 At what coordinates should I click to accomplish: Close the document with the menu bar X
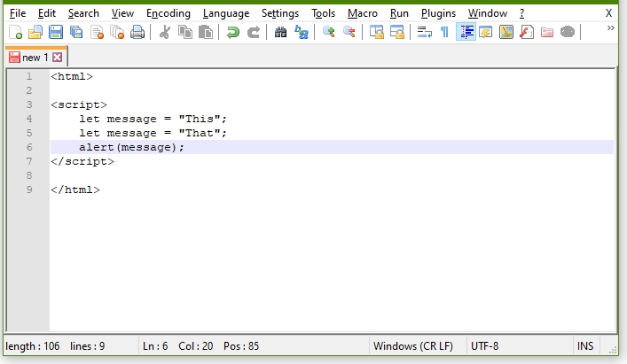[608, 13]
